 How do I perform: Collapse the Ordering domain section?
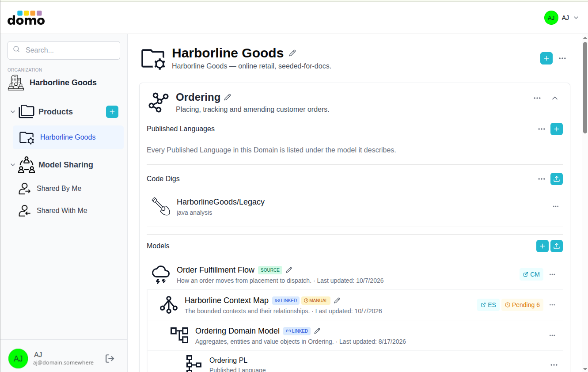pos(555,98)
